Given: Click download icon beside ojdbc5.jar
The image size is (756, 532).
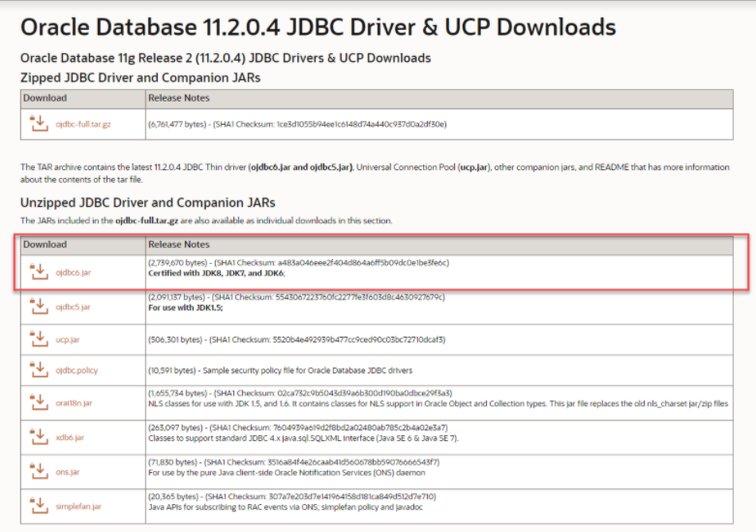Looking at the screenshot, I should [x=39, y=307].
